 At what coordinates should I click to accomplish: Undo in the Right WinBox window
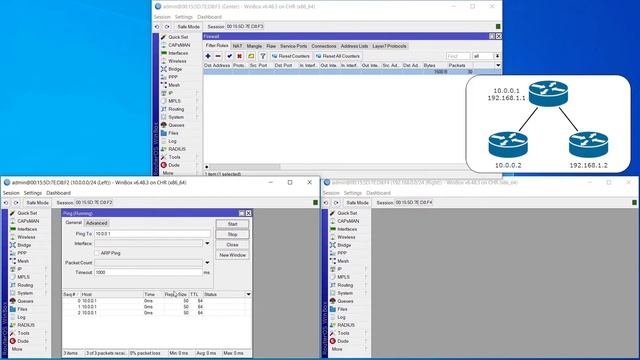[326, 202]
